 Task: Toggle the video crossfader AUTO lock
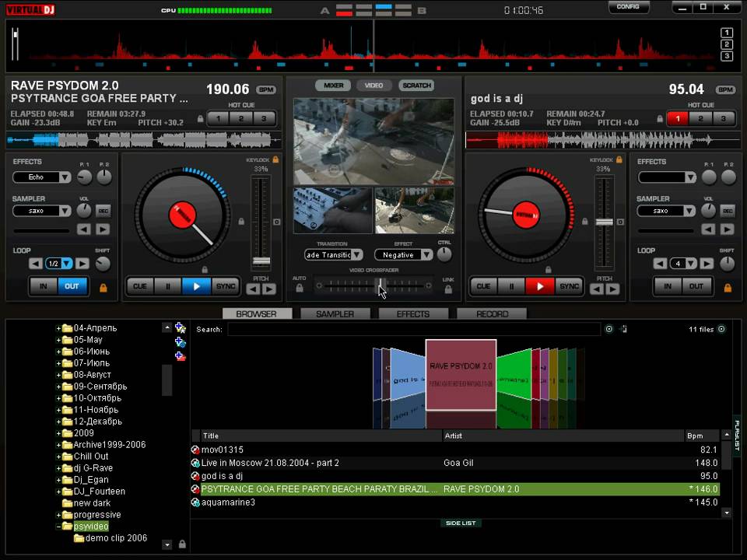click(x=299, y=288)
